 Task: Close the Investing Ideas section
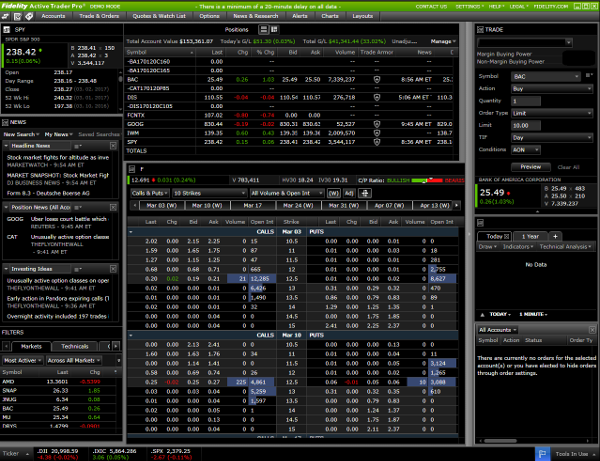point(113,269)
